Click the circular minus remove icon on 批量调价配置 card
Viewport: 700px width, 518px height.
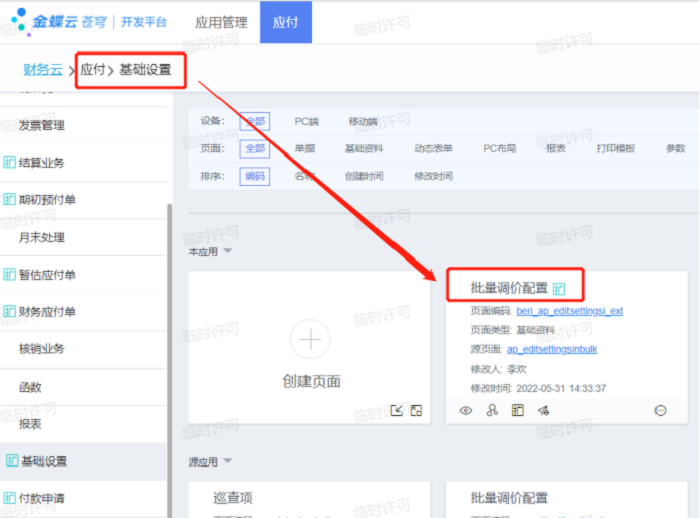[x=660, y=410]
